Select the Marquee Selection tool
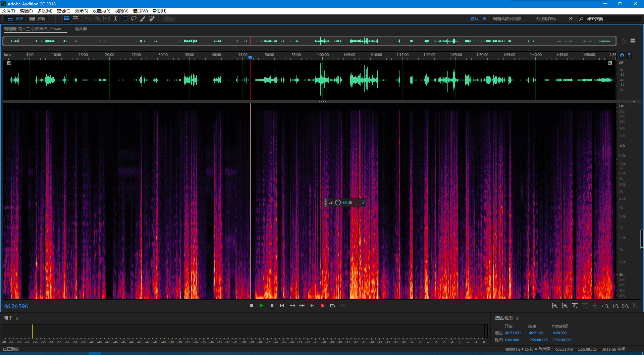This screenshot has width=644, height=355. (x=125, y=19)
